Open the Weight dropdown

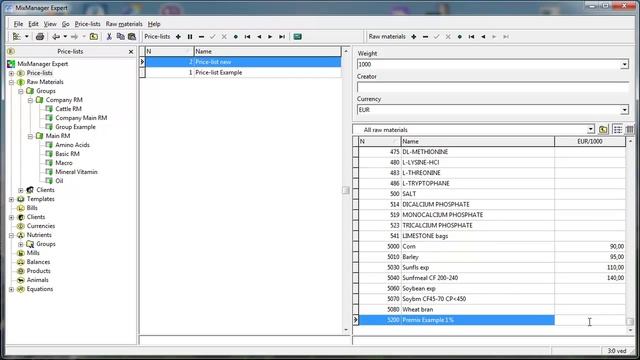624,64
